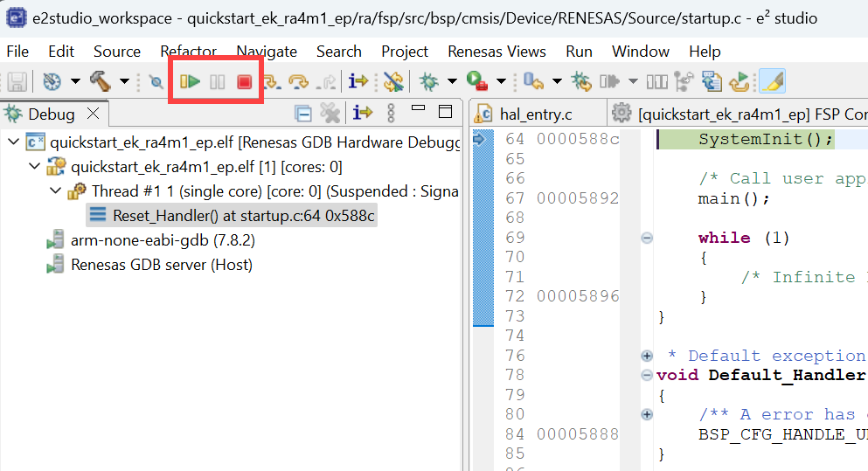Screen dimensions: 868x471
Task: Expand the 'A error has' comment fold
Action: [647, 414]
